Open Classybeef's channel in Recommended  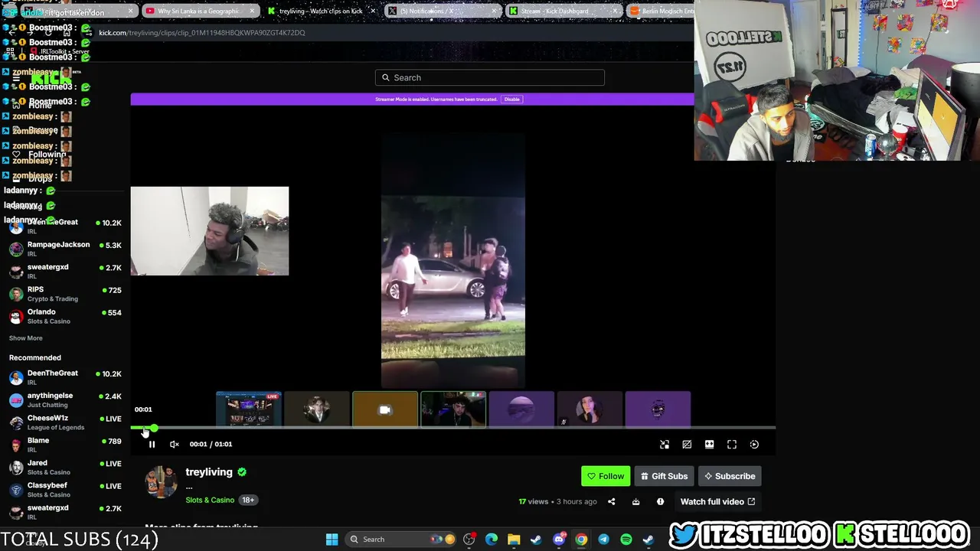tap(65, 490)
